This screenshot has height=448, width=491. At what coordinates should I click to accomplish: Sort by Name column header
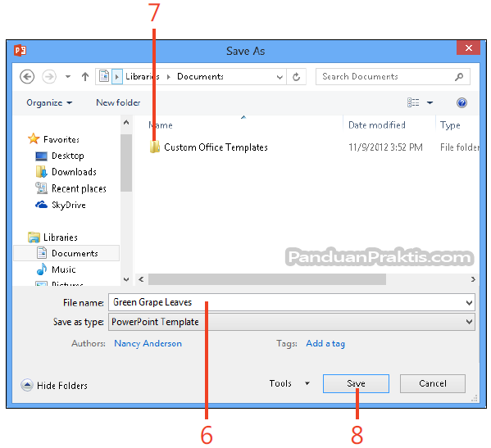[161, 125]
